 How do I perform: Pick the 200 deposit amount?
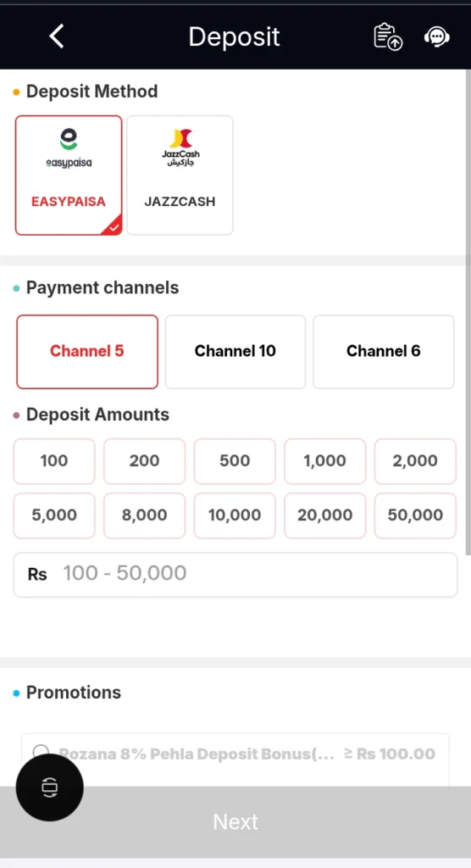coord(145,461)
